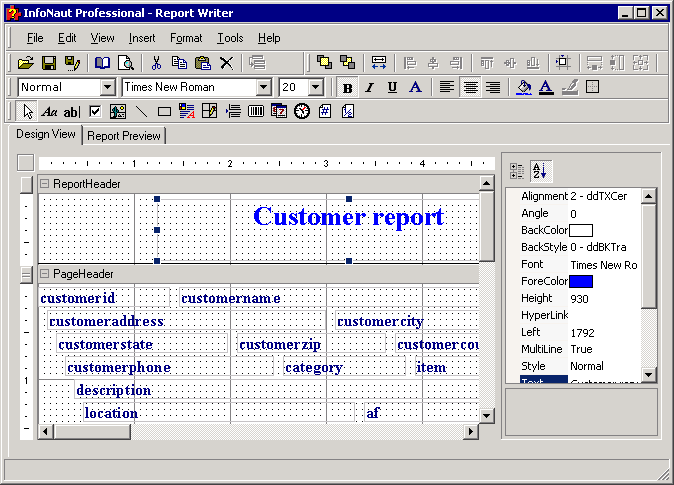
Task: Click the design area scroll-down arrow
Action: click(x=486, y=415)
